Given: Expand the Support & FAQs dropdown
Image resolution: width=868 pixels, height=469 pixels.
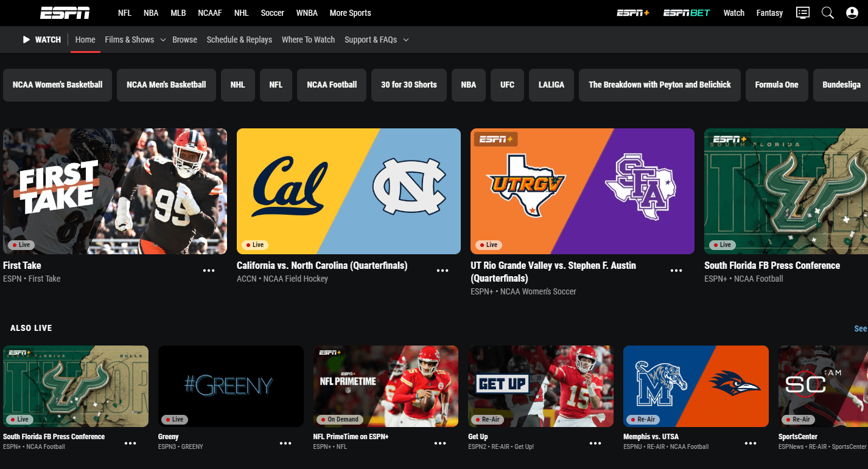Looking at the screenshot, I should [376, 40].
